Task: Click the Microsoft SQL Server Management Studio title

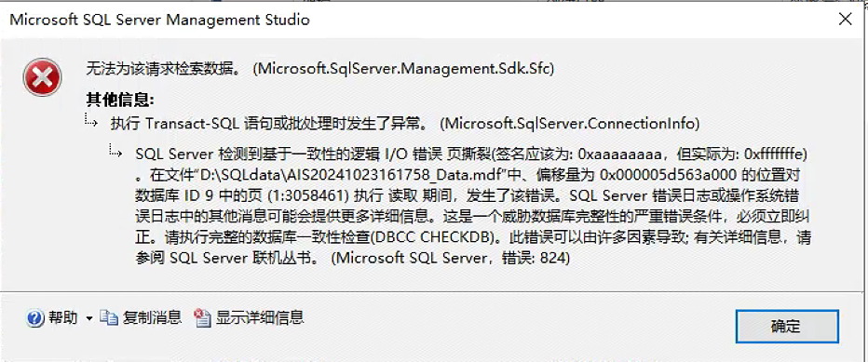Action: (x=160, y=20)
